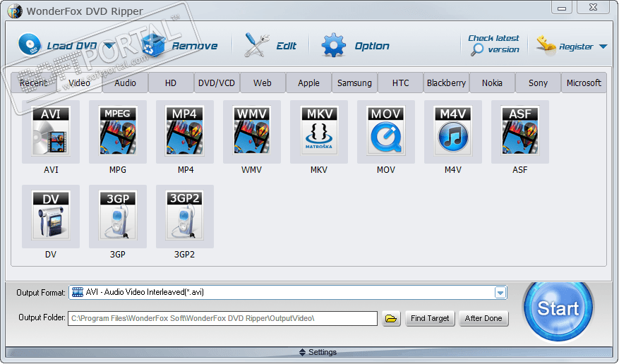This screenshot has height=364, width=619.
Task: Click the Edit label
Action: coord(287,46)
